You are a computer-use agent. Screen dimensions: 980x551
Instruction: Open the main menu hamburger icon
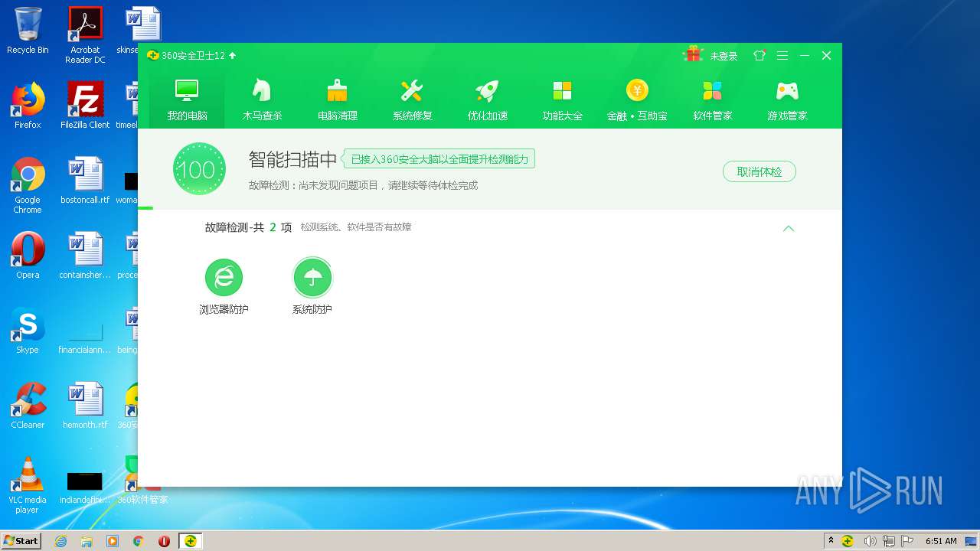782,55
